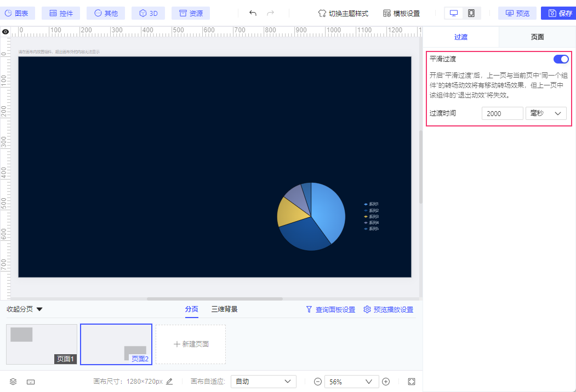The image size is (576, 392).
Task: Open the 56% zoom level dropdown
Action: point(351,382)
